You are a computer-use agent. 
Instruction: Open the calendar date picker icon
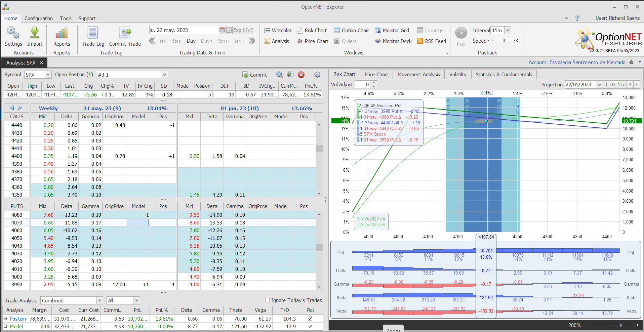pos(222,30)
